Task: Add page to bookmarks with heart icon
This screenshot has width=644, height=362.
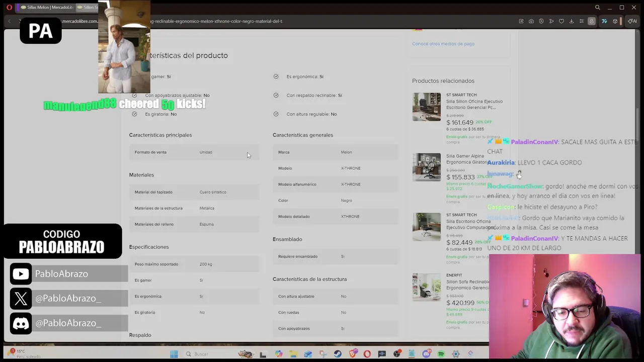Action: (561, 21)
